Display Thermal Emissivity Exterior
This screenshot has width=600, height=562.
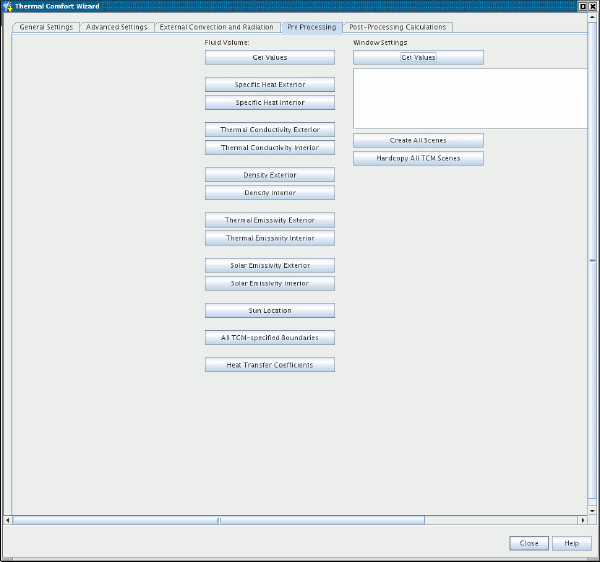pyautogui.click(x=270, y=220)
